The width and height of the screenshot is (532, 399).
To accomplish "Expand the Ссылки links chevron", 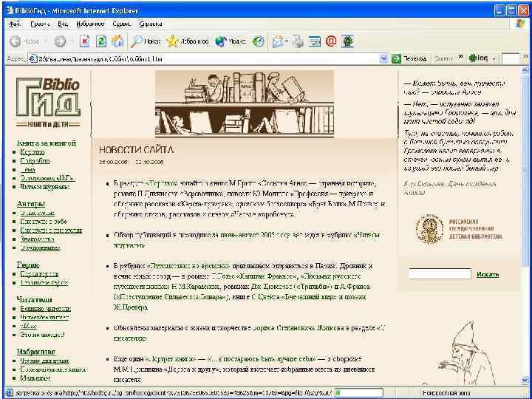I will pos(461,57).
